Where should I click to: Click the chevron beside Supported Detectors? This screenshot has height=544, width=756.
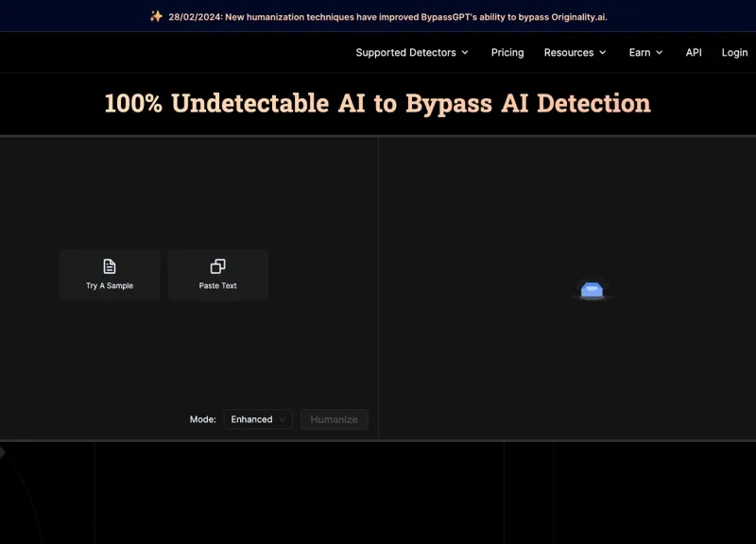coord(463,53)
